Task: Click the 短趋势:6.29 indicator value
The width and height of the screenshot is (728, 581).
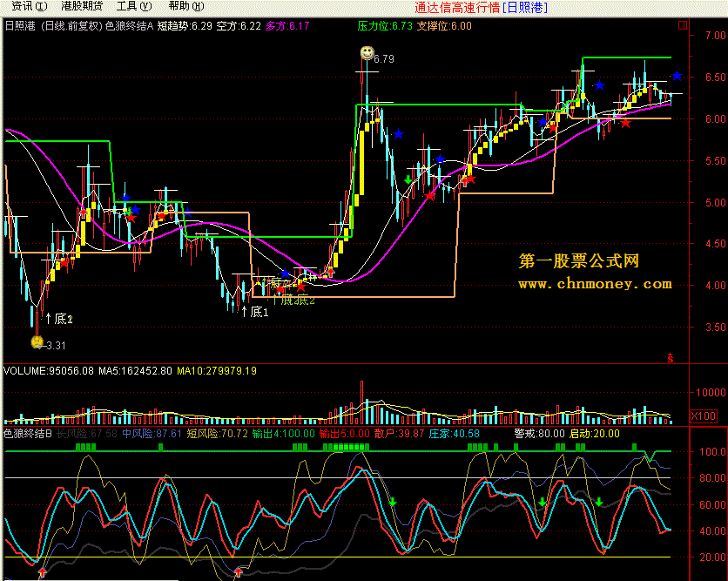Action: (x=185, y=26)
